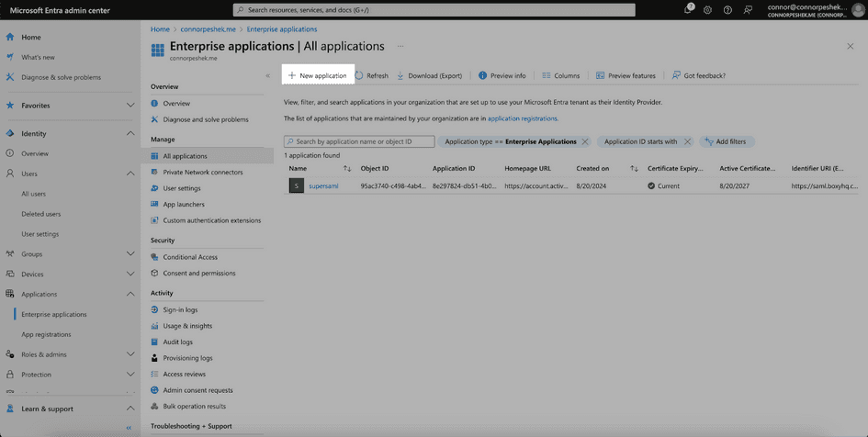
Task: Open the notifications bell icon
Action: (x=688, y=10)
